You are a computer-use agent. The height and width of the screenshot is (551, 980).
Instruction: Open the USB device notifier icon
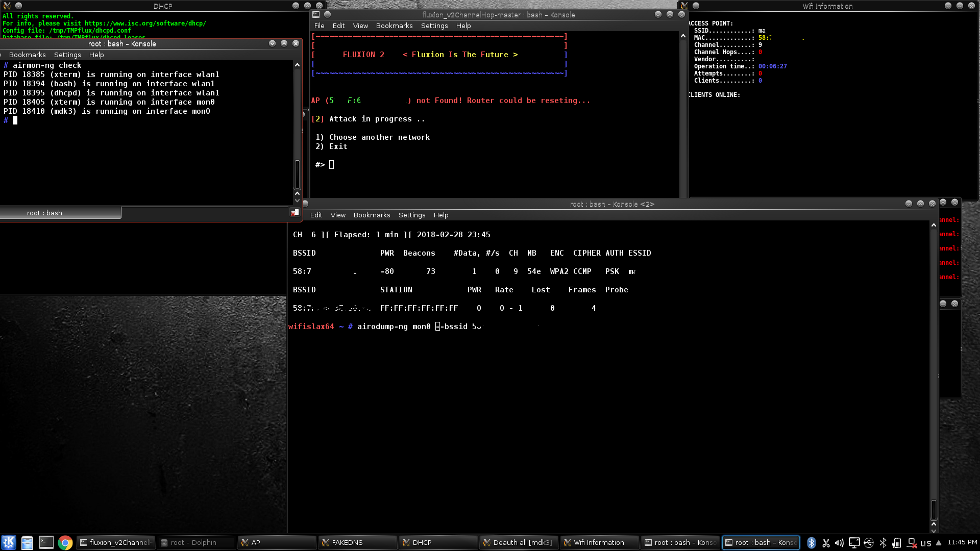click(868, 543)
